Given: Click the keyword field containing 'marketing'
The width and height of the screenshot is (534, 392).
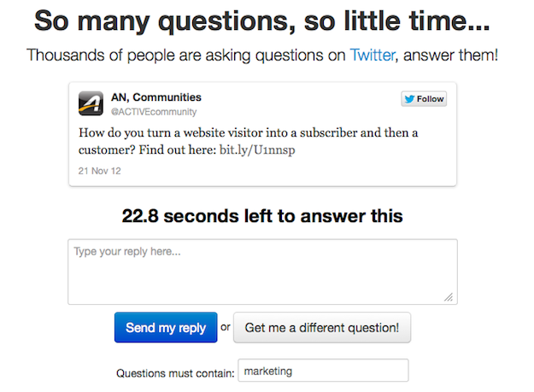Looking at the screenshot, I should pos(323,371).
